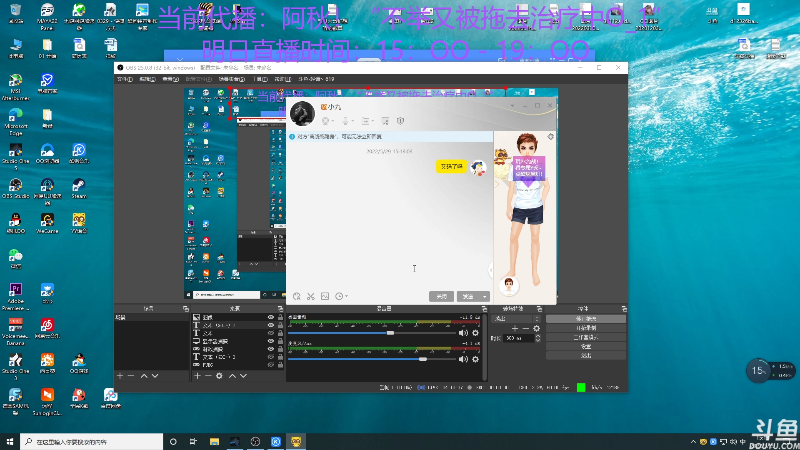Open contact avatar in QQ chat header

(x=302, y=113)
